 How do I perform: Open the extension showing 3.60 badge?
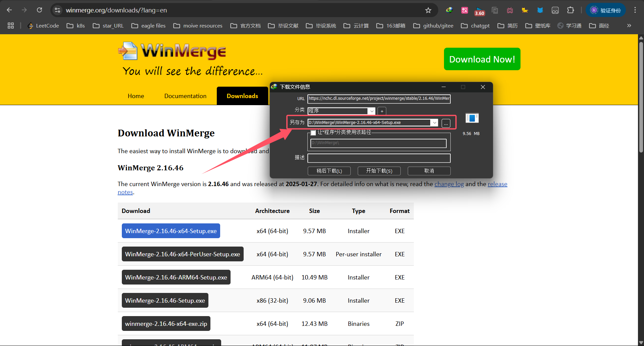pyautogui.click(x=479, y=11)
